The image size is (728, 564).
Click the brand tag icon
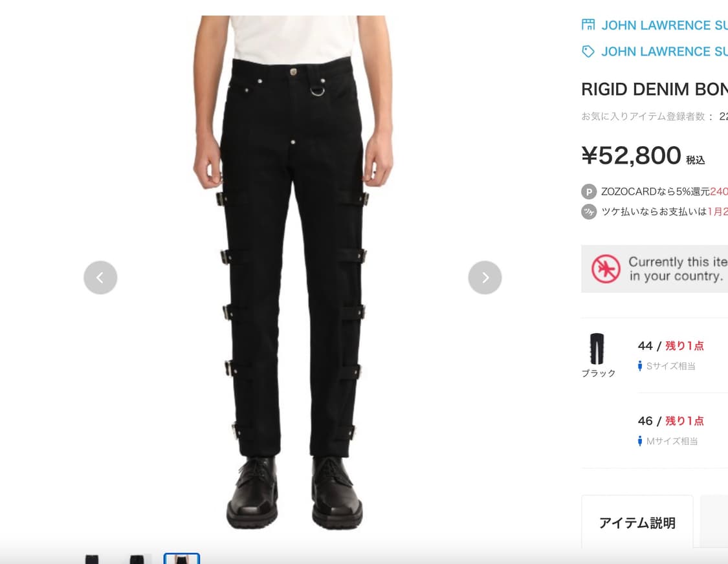click(x=588, y=52)
